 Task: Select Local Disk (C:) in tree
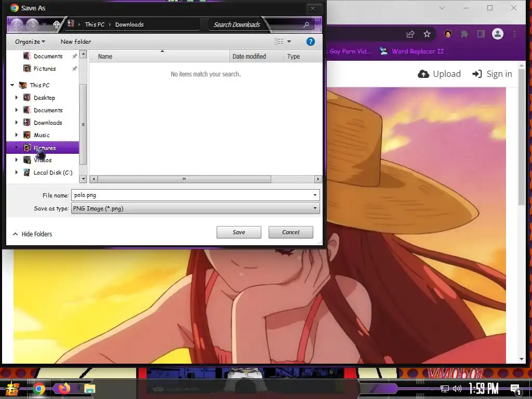[x=53, y=172]
